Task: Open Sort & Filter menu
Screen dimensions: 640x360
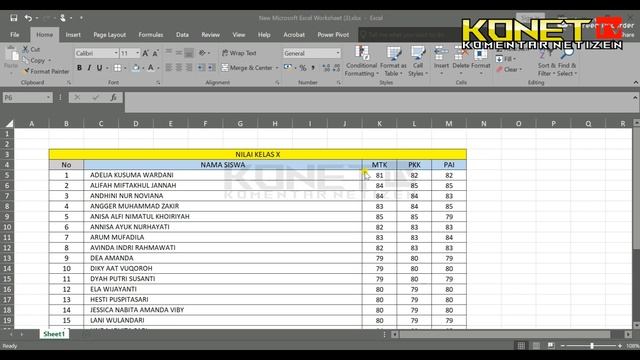Action: pyautogui.click(x=547, y=61)
